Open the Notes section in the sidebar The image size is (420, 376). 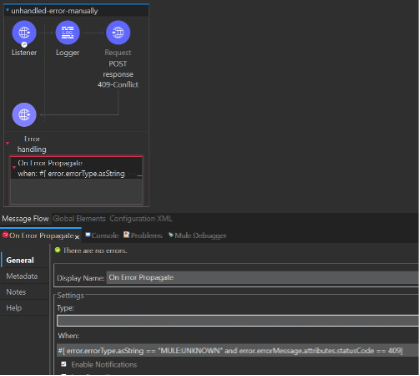16,292
